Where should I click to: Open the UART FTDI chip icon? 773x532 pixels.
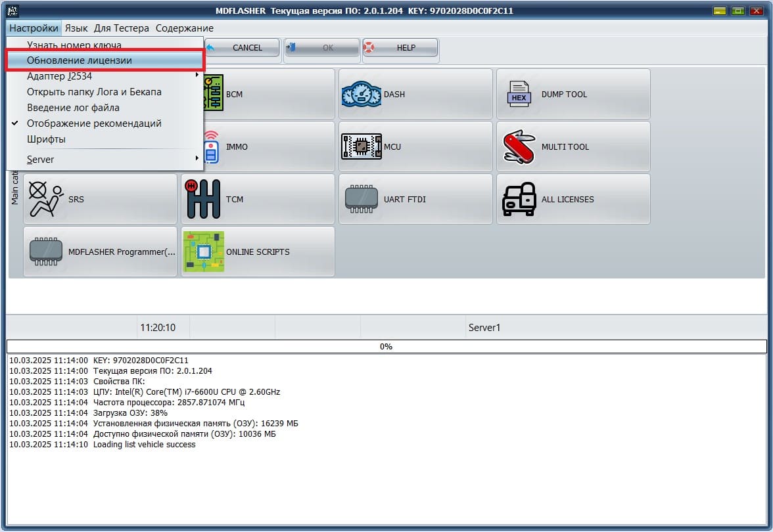[x=361, y=200]
